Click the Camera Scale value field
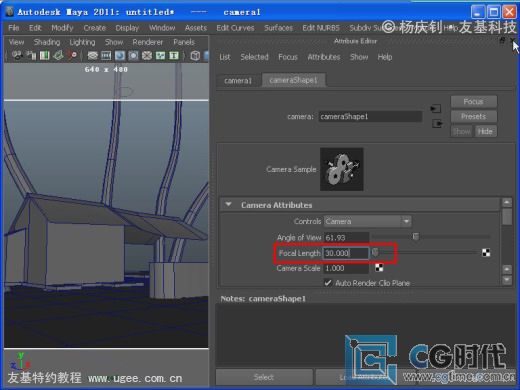 (x=346, y=268)
